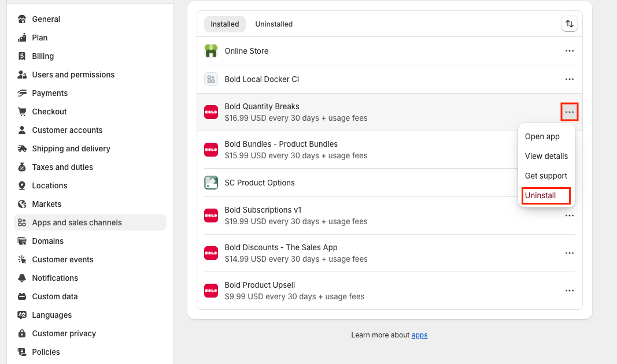
Task: Click the $16.99 USD pricing text
Action: pos(296,118)
